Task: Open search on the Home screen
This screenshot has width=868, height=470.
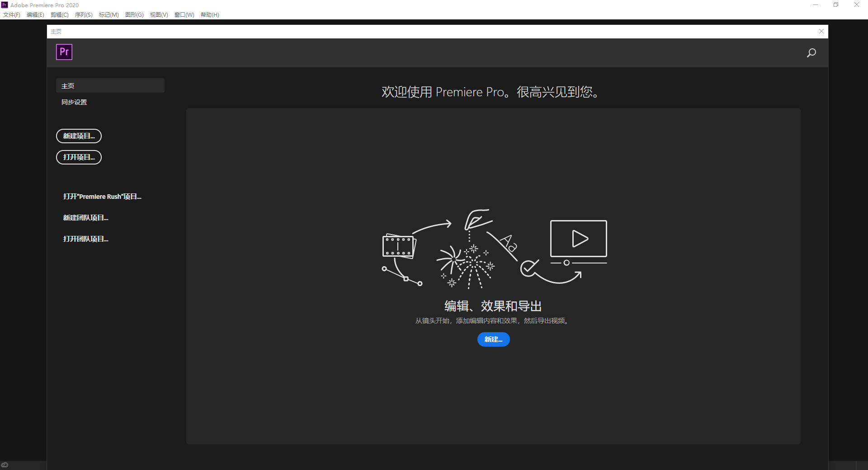Action: click(811, 52)
